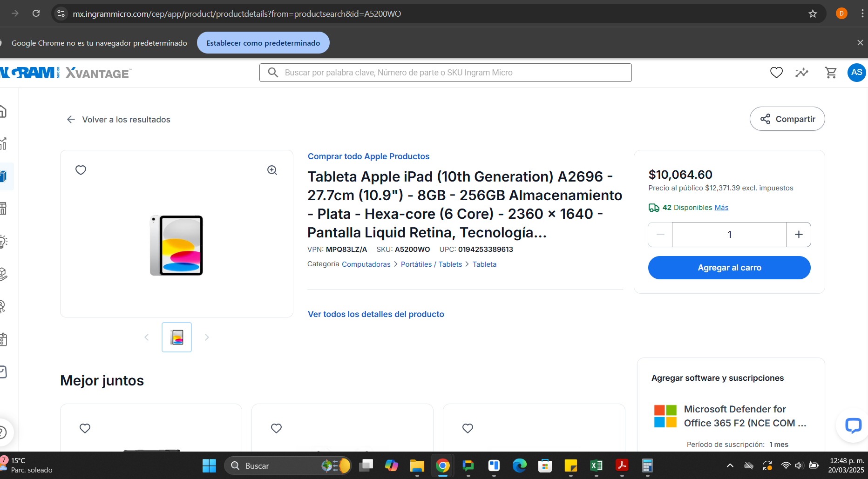
Task: View all product details link
Action: click(x=376, y=314)
